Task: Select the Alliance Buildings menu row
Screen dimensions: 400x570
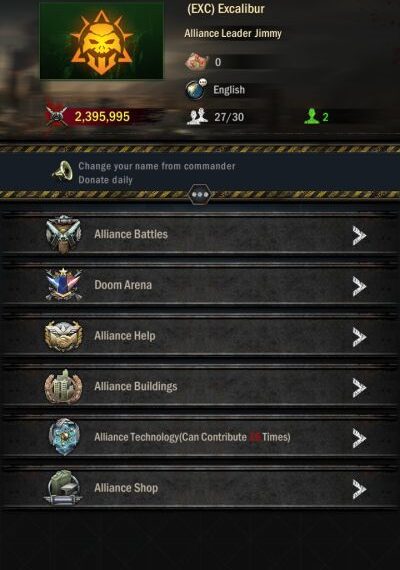Action: tap(200, 387)
